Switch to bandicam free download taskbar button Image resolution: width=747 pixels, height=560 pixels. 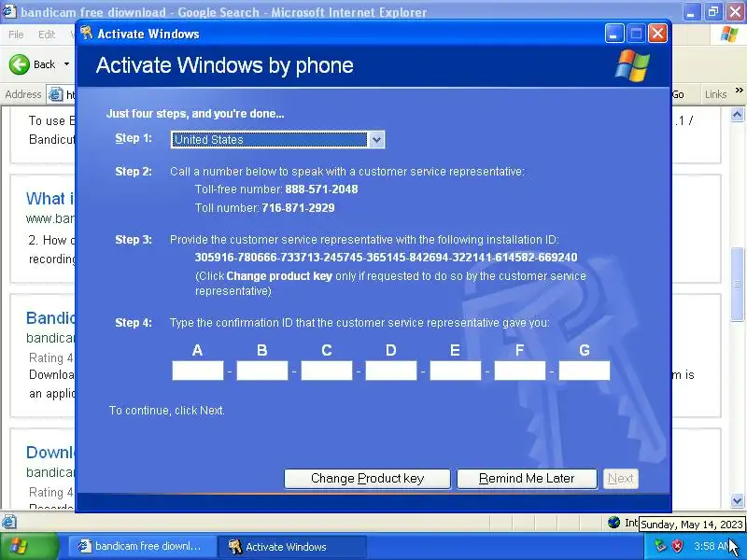pos(141,547)
